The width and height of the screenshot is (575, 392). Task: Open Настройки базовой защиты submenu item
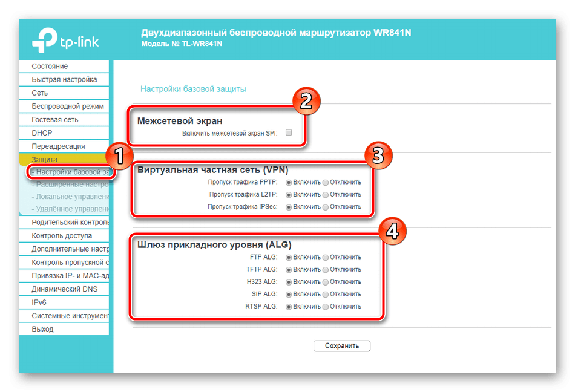(x=71, y=172)
